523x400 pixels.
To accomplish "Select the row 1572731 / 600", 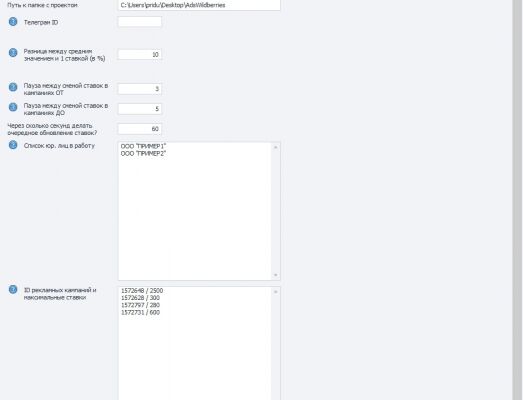I will point(140,313).
